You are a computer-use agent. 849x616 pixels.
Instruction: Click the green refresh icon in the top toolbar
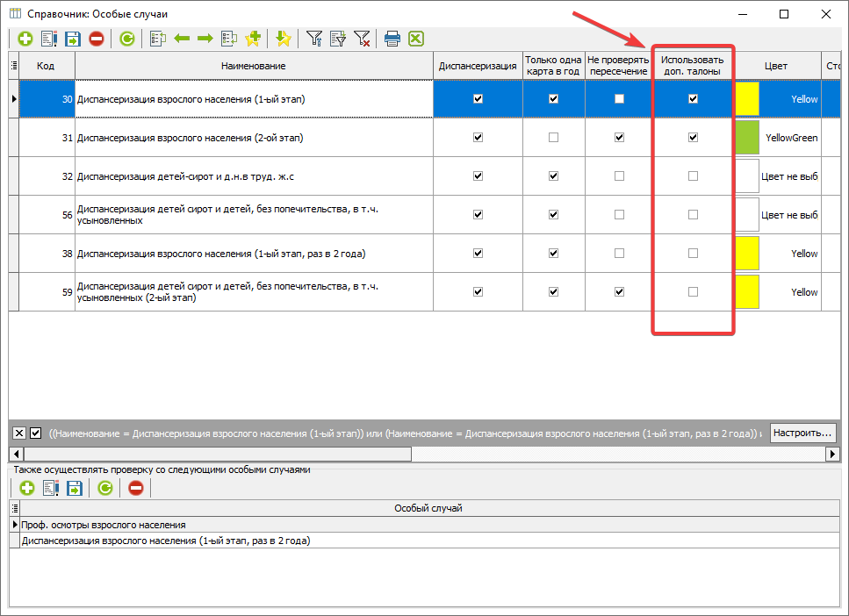pyautogui.click(x=127, y=39)
